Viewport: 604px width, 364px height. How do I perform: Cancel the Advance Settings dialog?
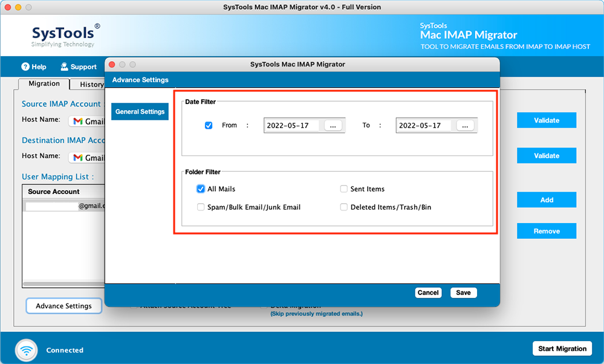tap(428, 293)
